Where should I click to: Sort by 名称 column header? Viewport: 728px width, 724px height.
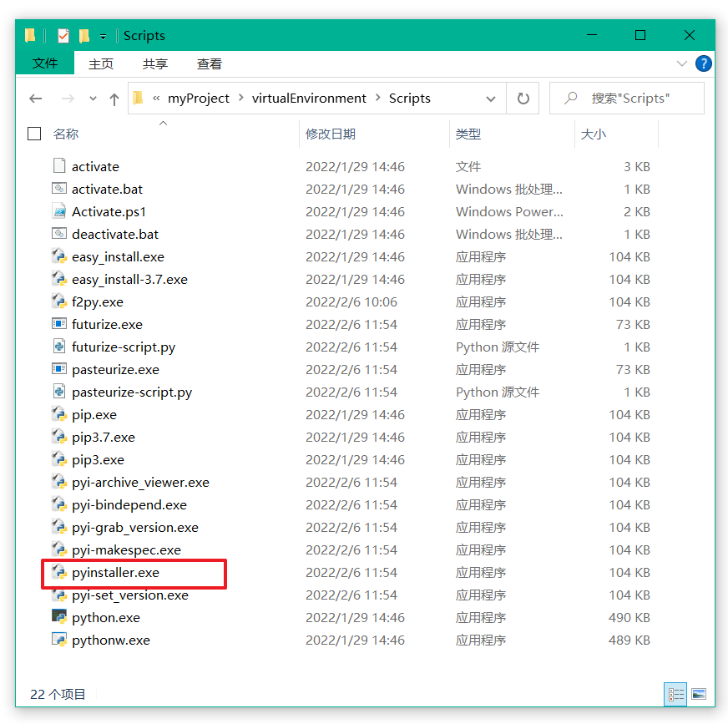pos(65,134)
